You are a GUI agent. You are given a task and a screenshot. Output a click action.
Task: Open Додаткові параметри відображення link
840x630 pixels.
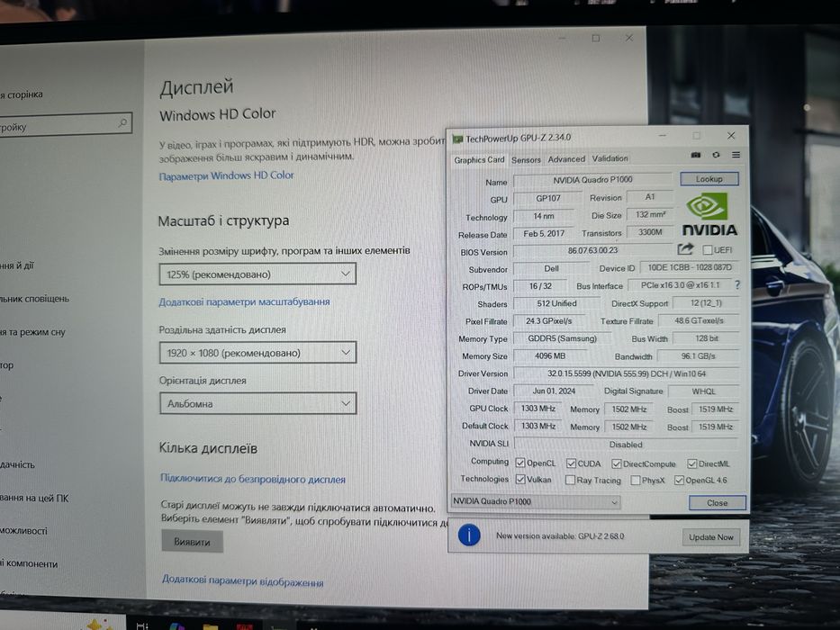(x=243, y=581)
